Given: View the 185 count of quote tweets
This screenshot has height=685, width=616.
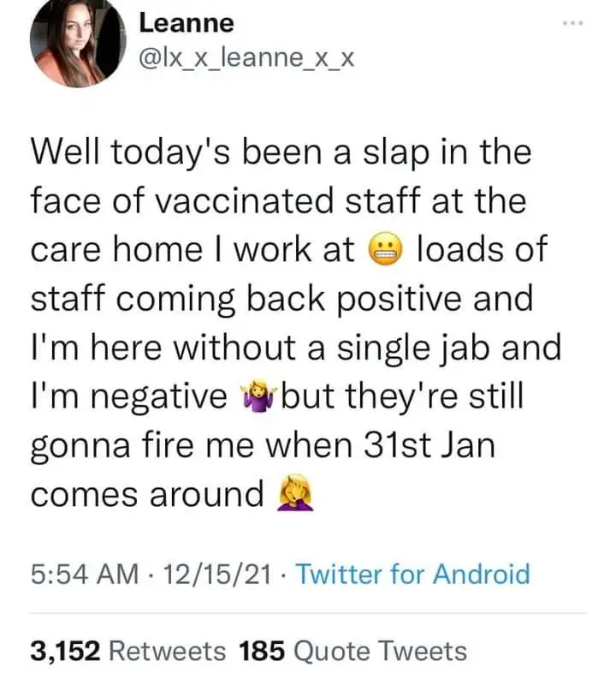Looking at the screenshot, I should (x=263, y=651).
